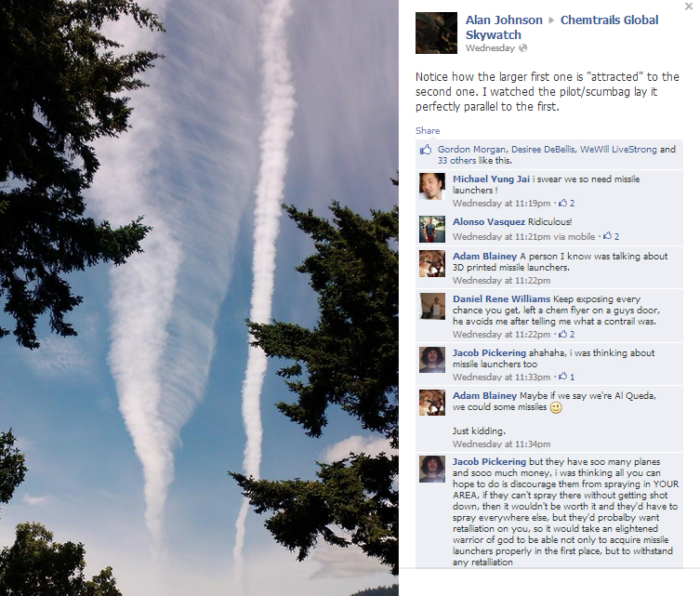Close the photo viewer with the X
This screenshot has width=700, height=596.
tap(689, 7)
